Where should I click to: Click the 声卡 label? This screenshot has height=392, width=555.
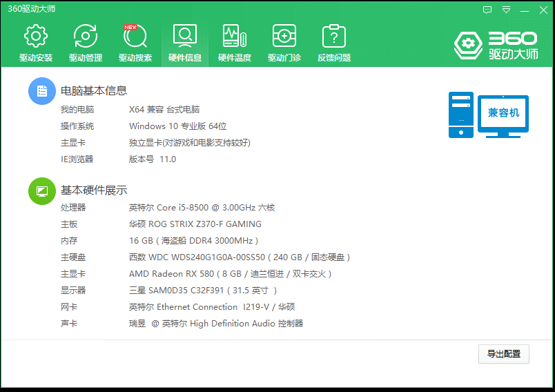pyautogui.click(x=69, y=324)
